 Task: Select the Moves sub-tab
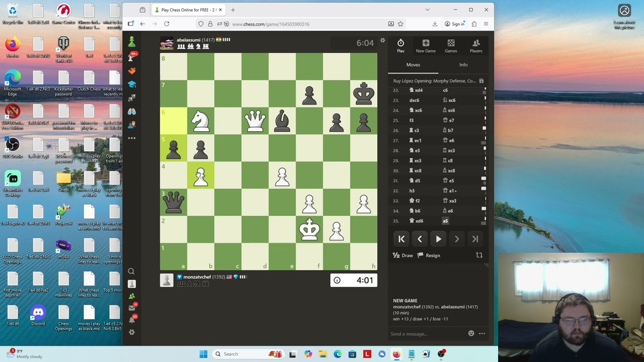point(413,65)
